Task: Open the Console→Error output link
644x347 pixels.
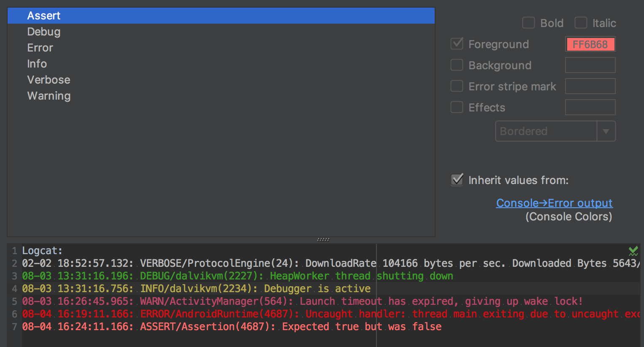Action: coord(554,203)
